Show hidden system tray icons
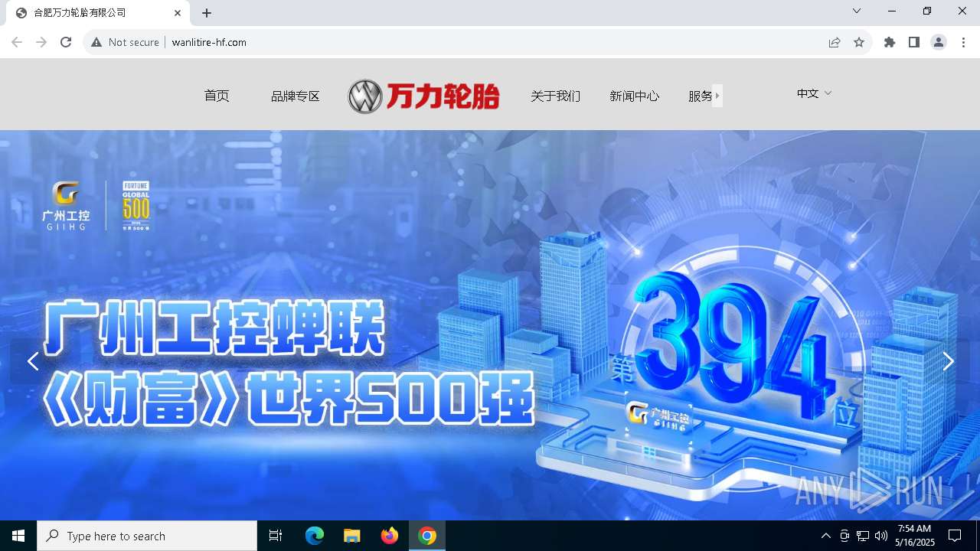This screenshot has height=551, width=980. coord(825,536)
